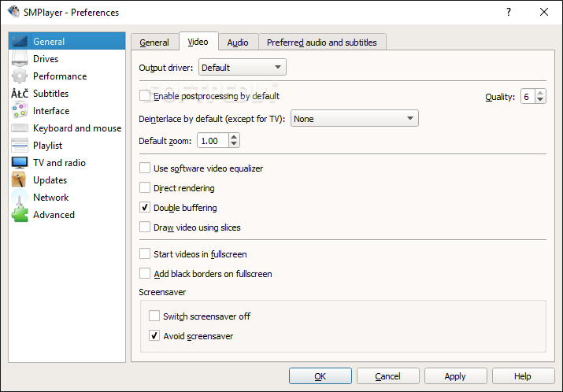Open the Performance preferences section
Image resolution: width=563 pixels, height=392 pixels.
click(x=67, y=76)
